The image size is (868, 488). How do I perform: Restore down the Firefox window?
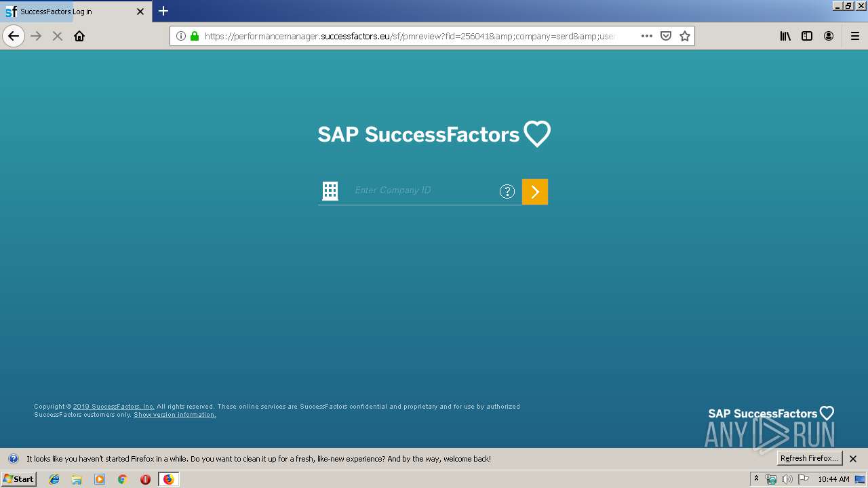click(x=848, y=5)
